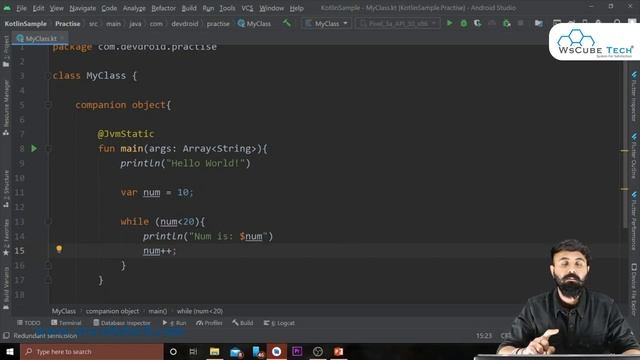Click KotlinSample in the navigation bar
Image resolution: width=640 pixels, height=360 pixels.
[x=26, y=24]
